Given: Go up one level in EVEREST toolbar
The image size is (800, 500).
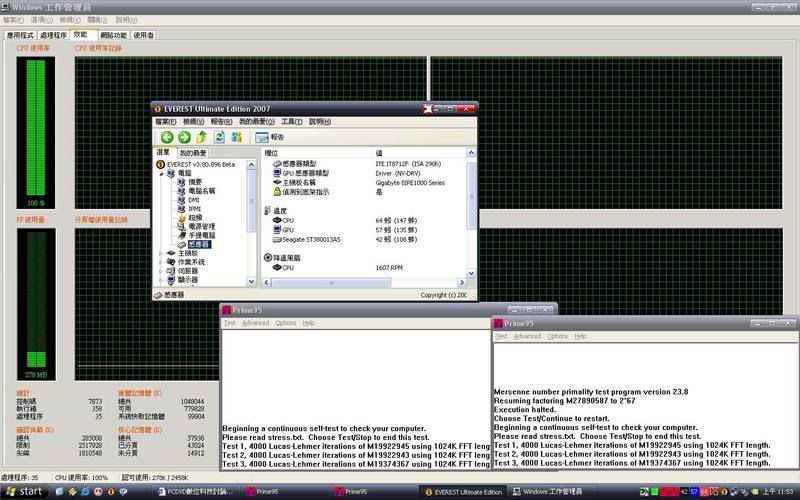Looking at the screenshot, I should [x=202, y=137].
